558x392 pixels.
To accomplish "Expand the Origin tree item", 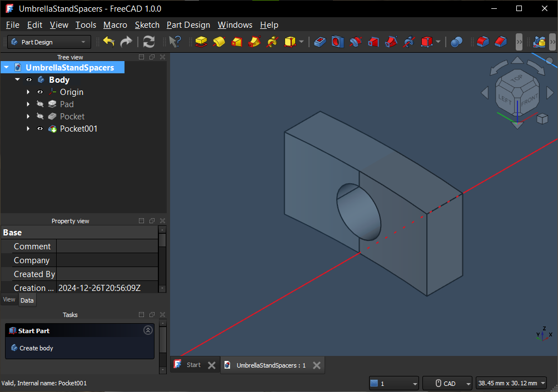I will point(28,92).
